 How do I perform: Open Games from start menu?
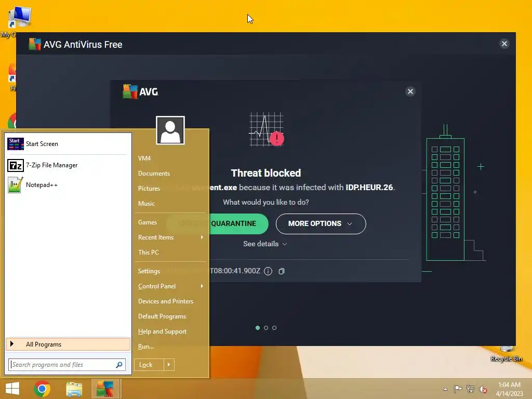tap(147, 222)
